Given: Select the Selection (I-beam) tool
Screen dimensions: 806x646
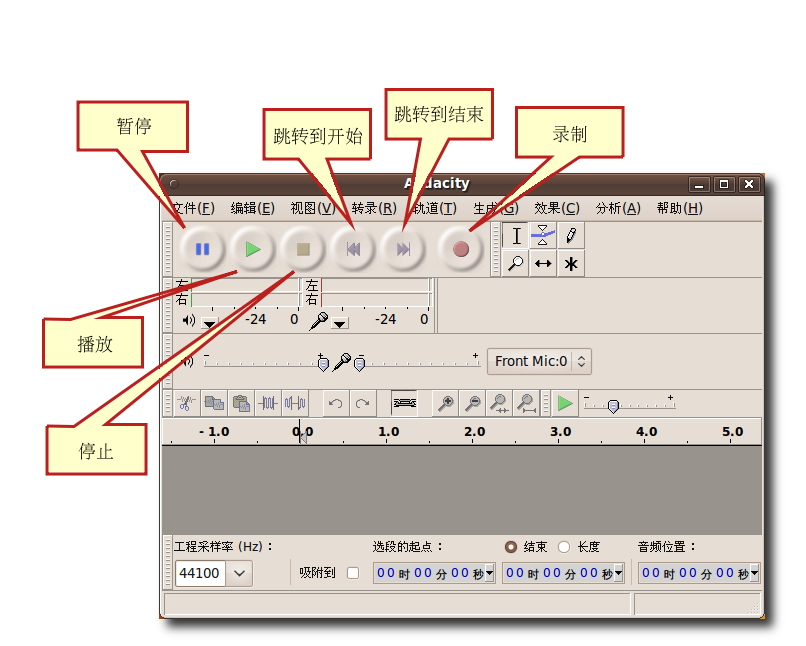Looking at the screenshot, I should [x=516, y=236].
